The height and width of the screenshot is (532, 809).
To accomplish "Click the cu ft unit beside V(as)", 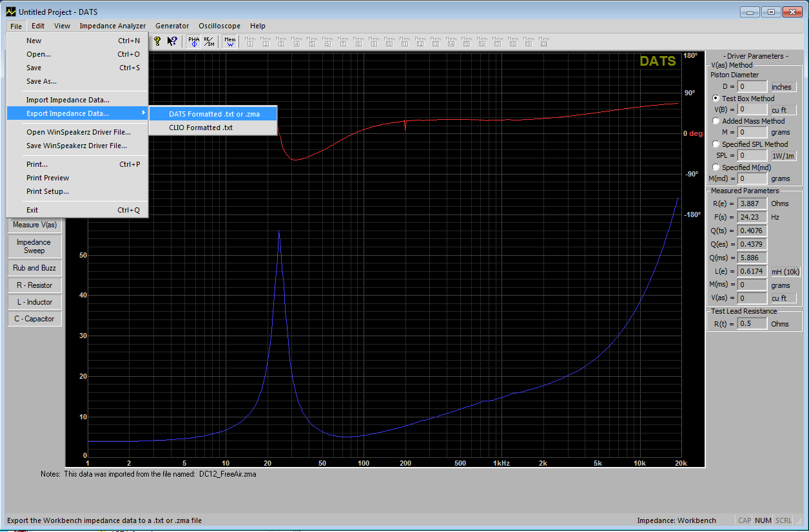I will pos(783,298).
